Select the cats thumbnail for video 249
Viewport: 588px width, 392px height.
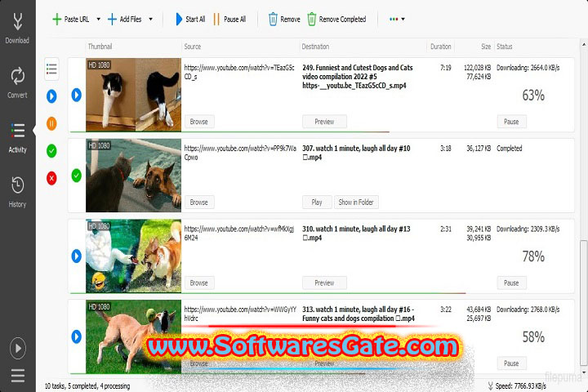pos(133,95)
